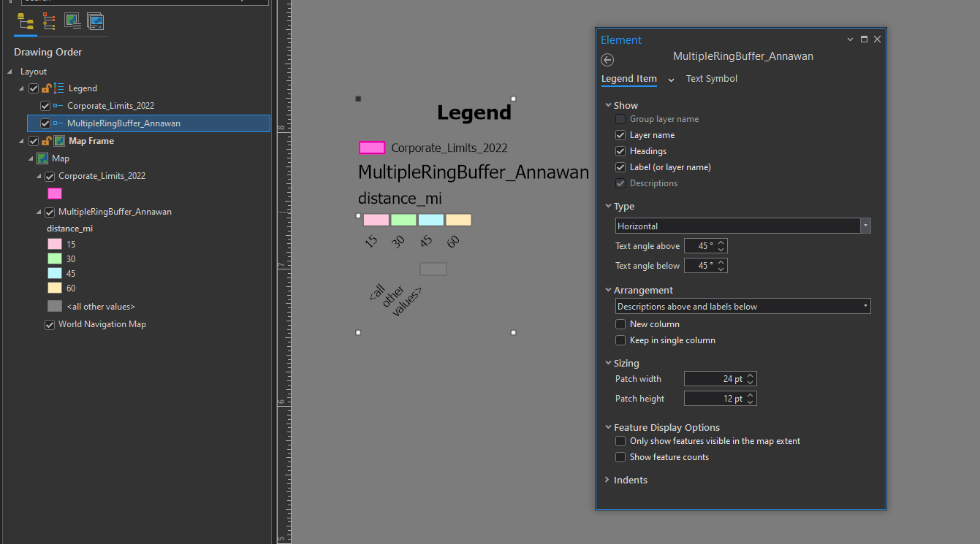Click the List By Map Frame icon
Screen dimensions: 980x544
coord(72,22)
